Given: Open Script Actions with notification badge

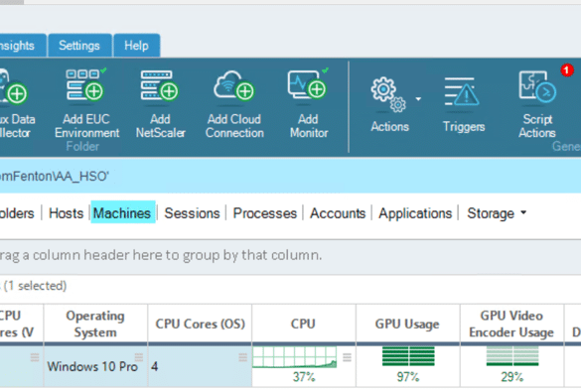Looking at the screenshot, I should (x=537, y=86).
